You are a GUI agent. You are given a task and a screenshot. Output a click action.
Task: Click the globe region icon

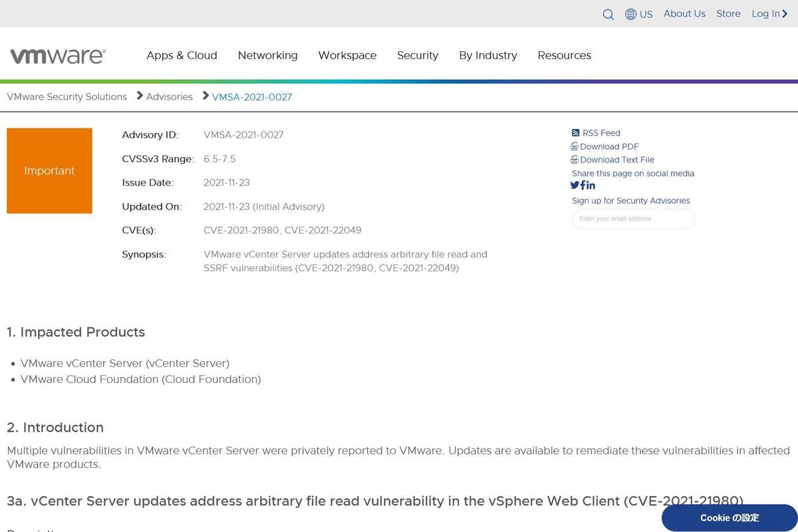point(630,14)
